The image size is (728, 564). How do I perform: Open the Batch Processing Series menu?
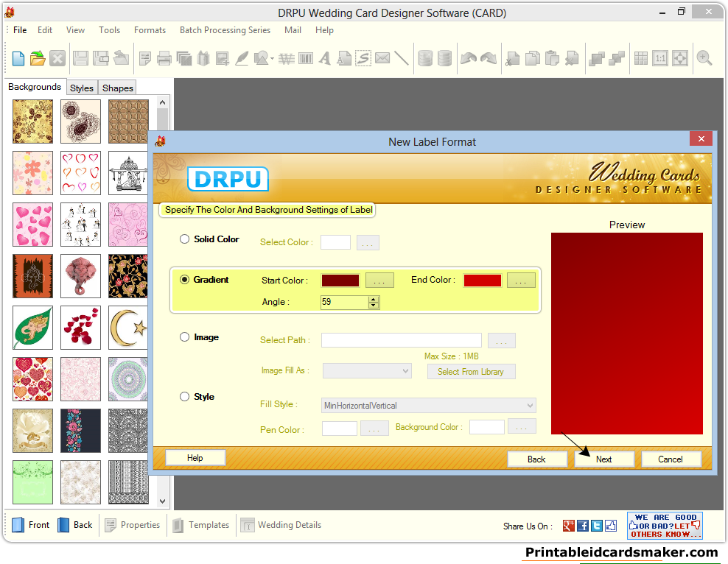point(225,30)
